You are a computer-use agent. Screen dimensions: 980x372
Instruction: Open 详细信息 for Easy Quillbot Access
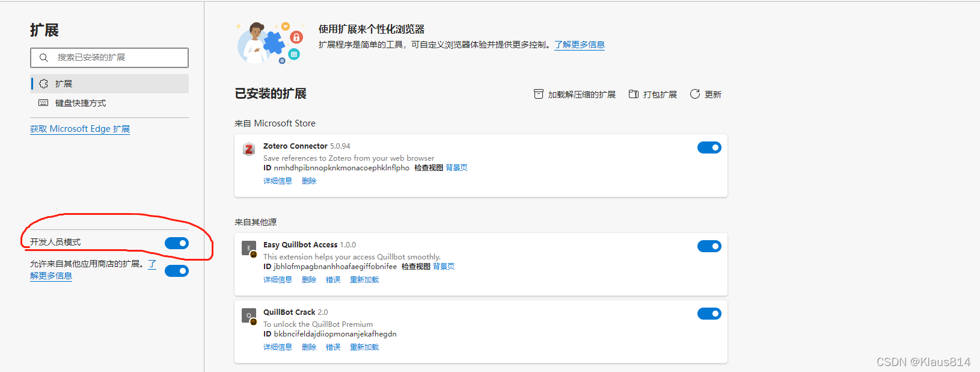(x=278, y=280)
